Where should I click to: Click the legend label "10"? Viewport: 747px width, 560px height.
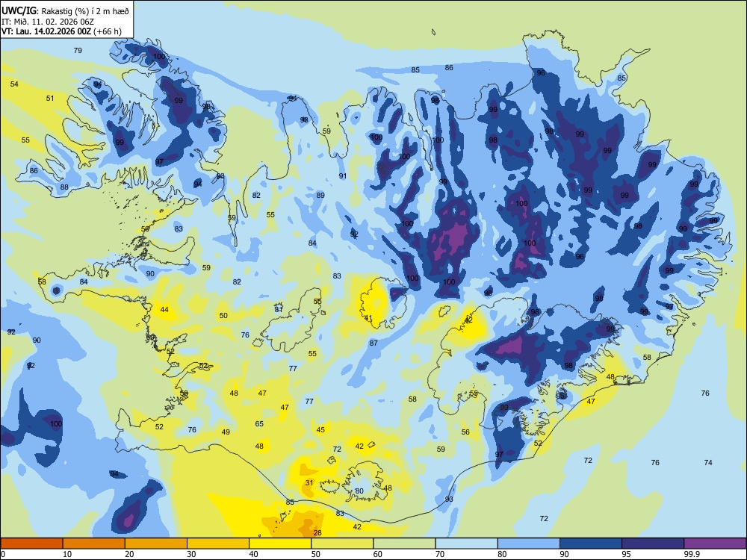click(67, 554)
